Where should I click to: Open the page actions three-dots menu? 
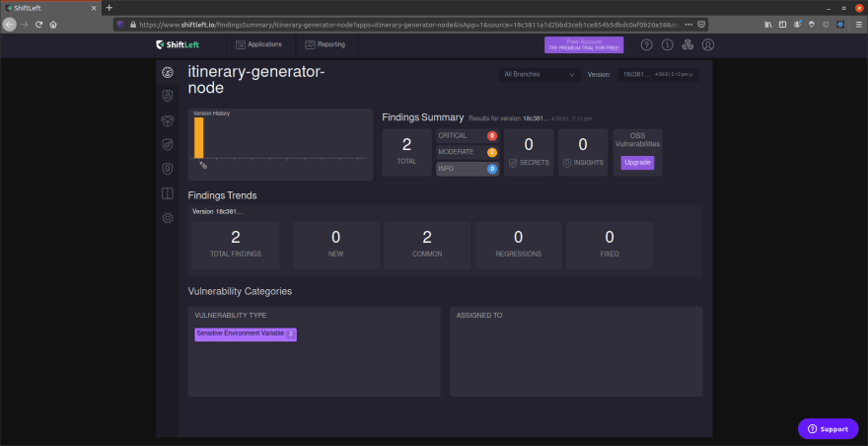click(688, 25)
